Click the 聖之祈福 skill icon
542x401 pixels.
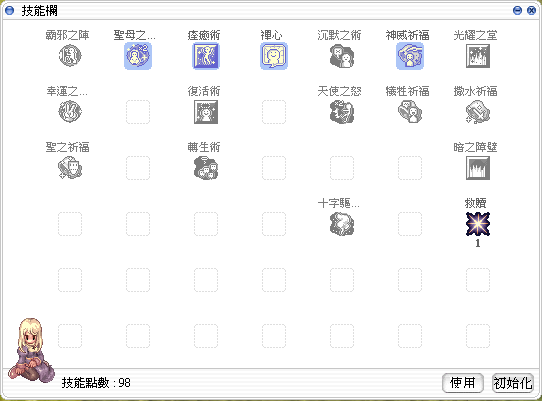(x=70, y=168)
